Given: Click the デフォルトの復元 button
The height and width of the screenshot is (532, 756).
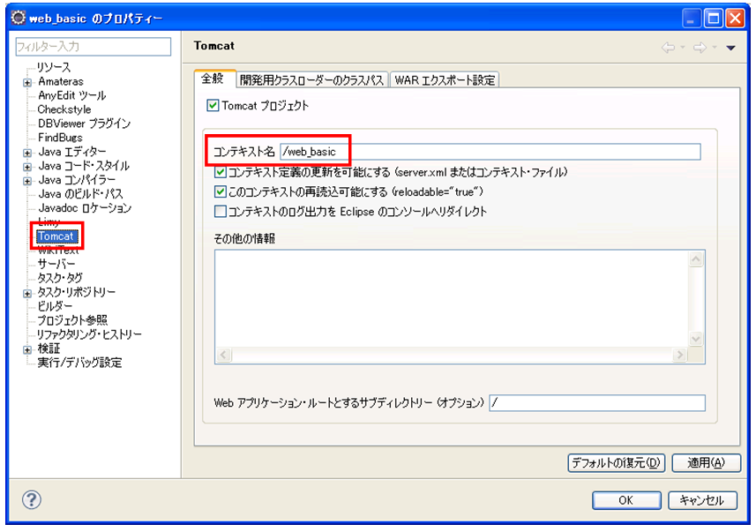Looking at the screenshot, I should tap(616, 463).
